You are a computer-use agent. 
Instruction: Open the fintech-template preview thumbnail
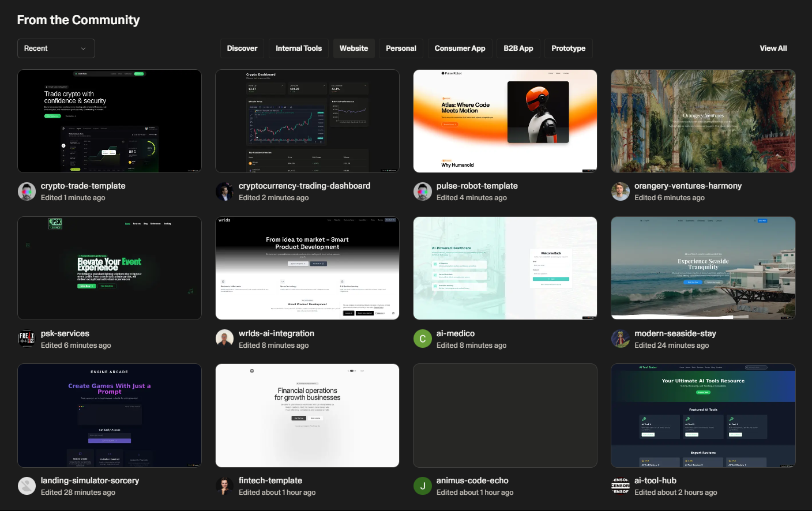307,415
